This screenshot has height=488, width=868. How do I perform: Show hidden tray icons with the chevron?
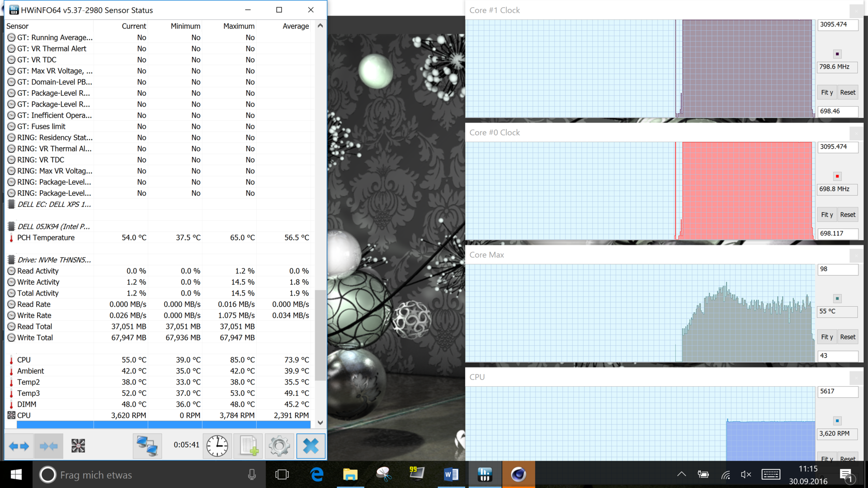tap(681, 474)
